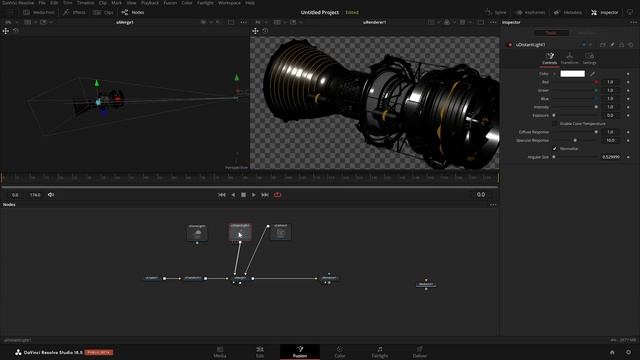The image size is (640, 360).
Task: Open the File menu
Action: [42, 2]
